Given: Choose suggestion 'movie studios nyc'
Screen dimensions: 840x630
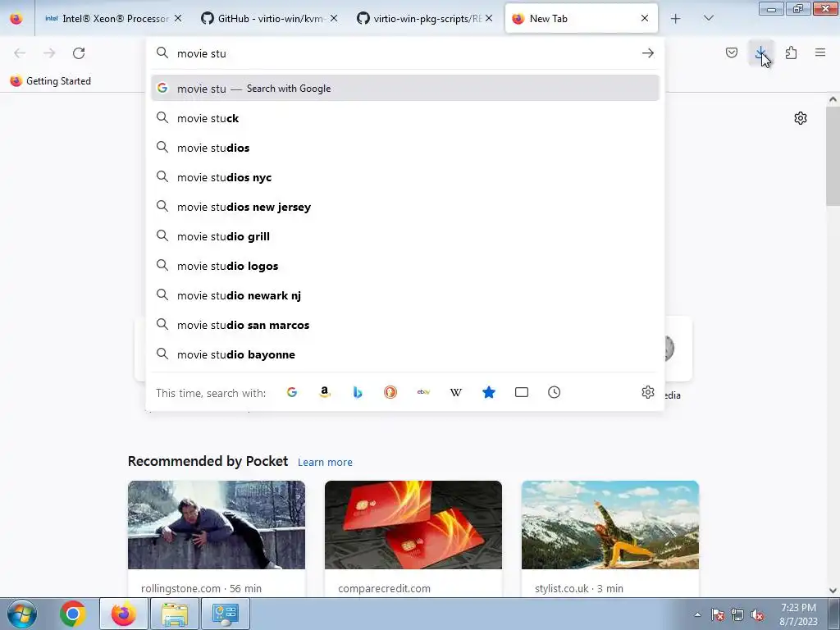Looking at the screenshot, I should 405,177.
